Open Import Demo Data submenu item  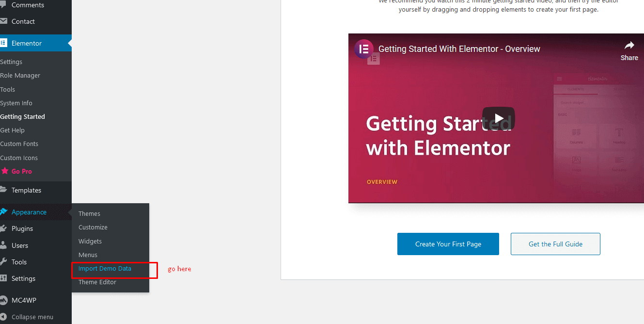click(x=105, y=269)
